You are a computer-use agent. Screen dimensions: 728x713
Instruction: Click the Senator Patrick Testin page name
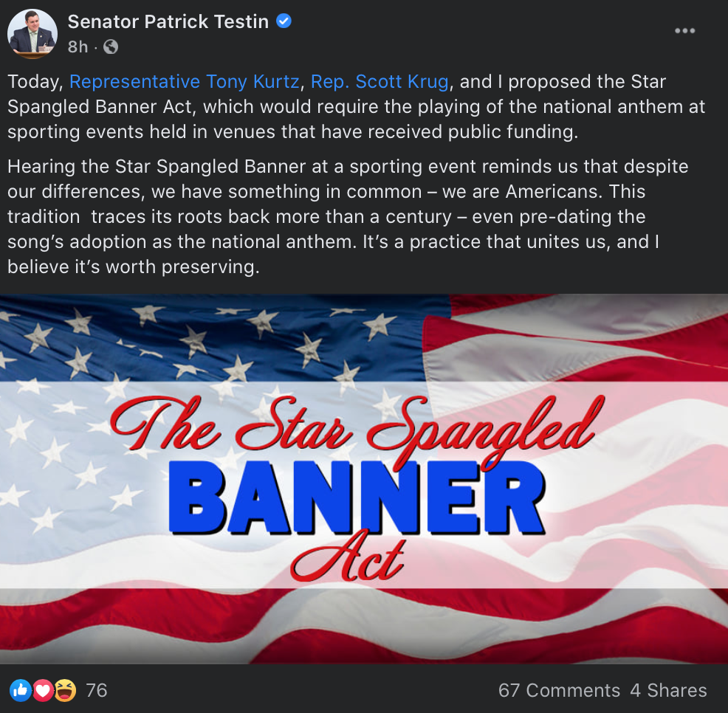[x=168, y=22]
